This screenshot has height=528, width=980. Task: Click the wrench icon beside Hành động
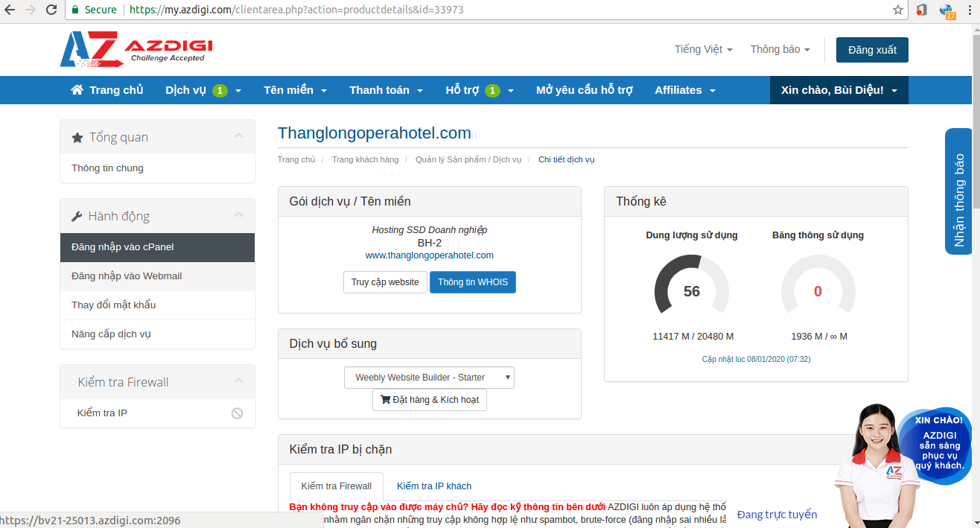pos(77,217)
